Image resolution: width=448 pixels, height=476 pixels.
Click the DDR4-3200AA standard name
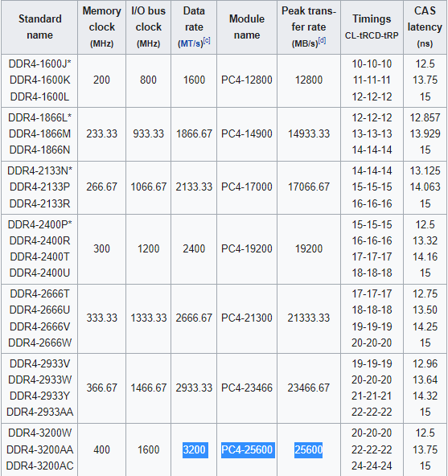(39, 449)
